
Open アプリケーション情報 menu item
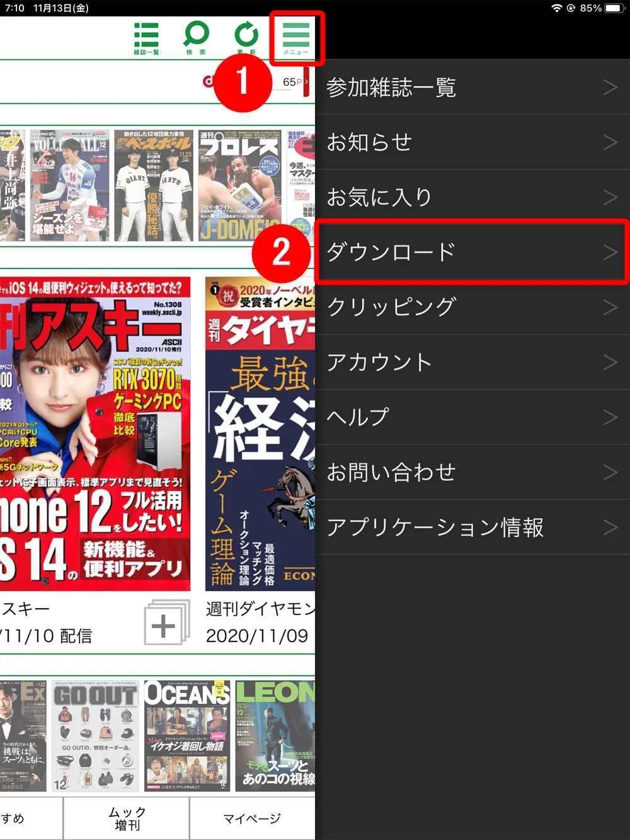[472, 527]
